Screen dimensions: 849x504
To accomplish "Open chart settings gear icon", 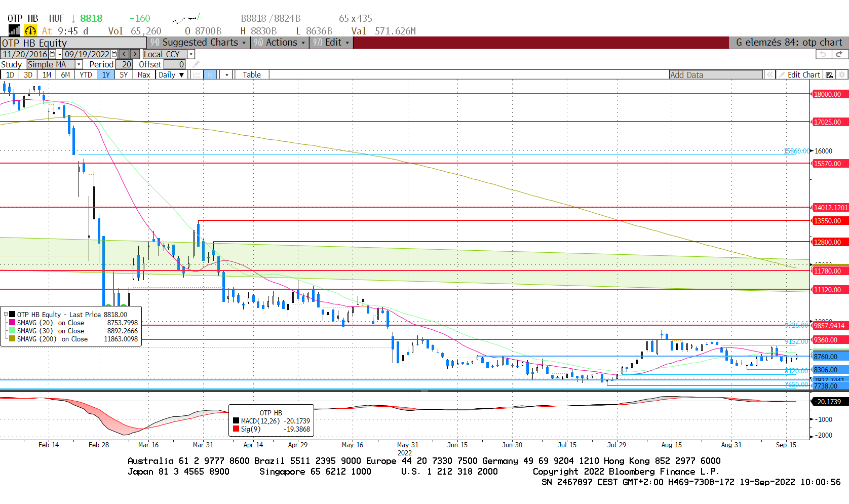I will click(842, 74).
